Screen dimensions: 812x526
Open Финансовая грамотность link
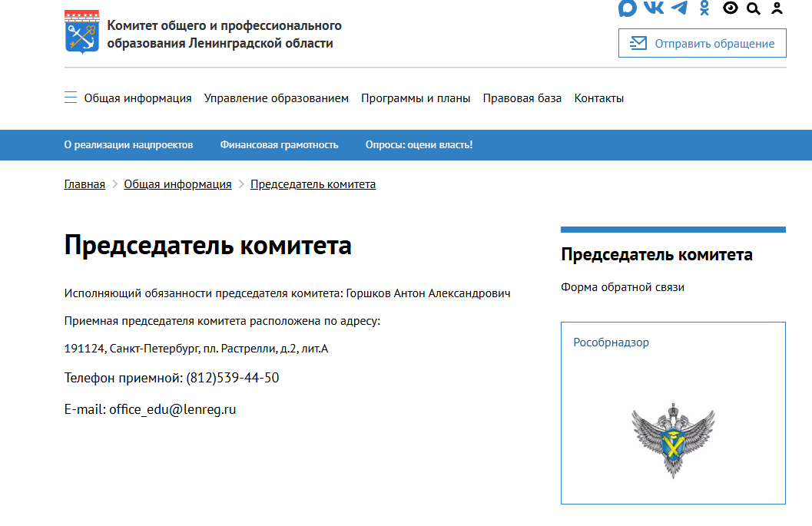coord(279,145)
